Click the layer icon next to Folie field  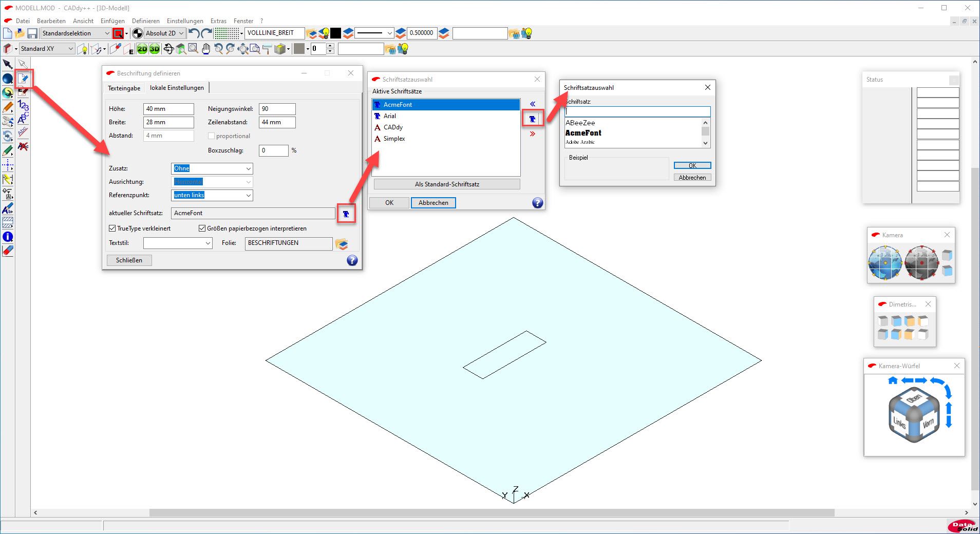pos(342,243)
